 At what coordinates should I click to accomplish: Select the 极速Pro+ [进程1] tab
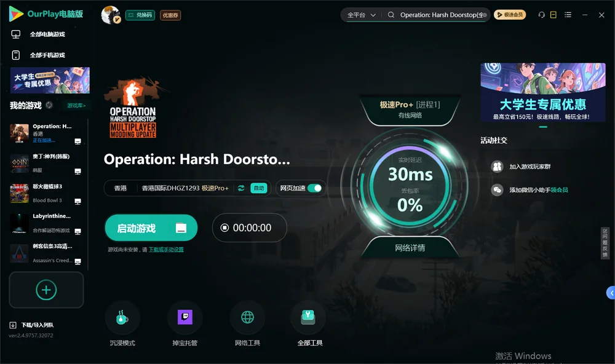(x=410, y=109)
